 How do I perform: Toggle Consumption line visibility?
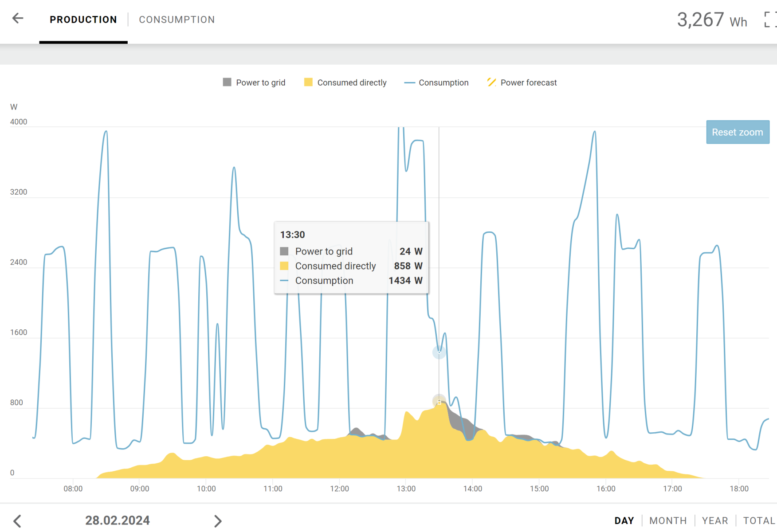pos(443,83)
